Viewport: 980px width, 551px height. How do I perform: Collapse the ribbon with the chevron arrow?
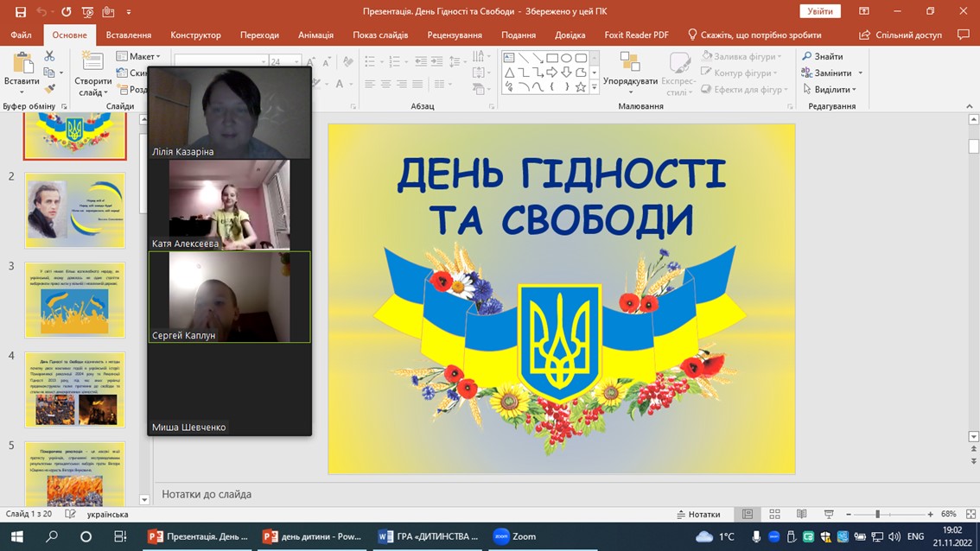pyautogui.click(x=970, y=106)
